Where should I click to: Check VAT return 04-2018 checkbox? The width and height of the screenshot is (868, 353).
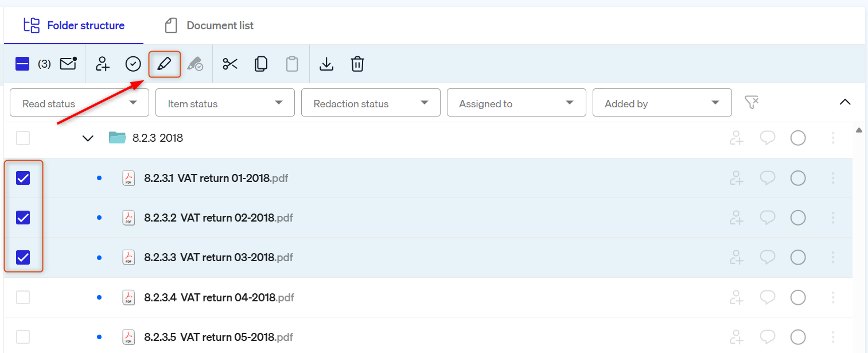click(x=23, y=297)
